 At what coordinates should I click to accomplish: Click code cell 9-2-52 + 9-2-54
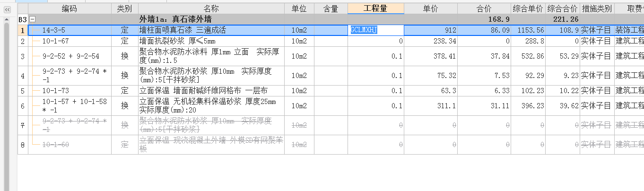tap(70, 56)
